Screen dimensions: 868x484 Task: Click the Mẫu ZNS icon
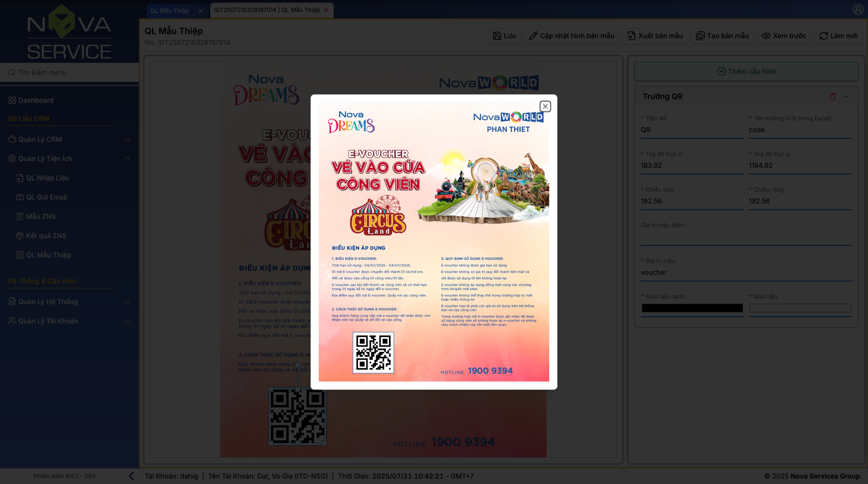[20, 216]
